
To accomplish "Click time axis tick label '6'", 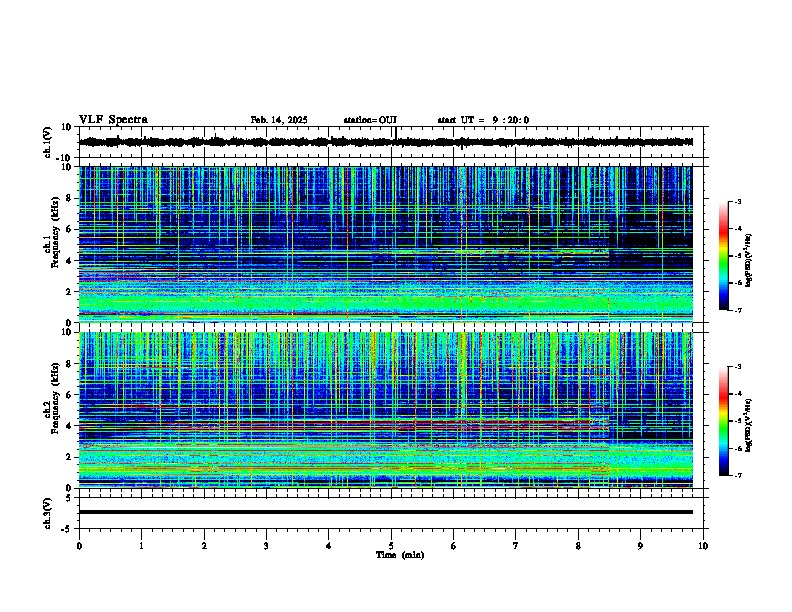I will 454,546.
